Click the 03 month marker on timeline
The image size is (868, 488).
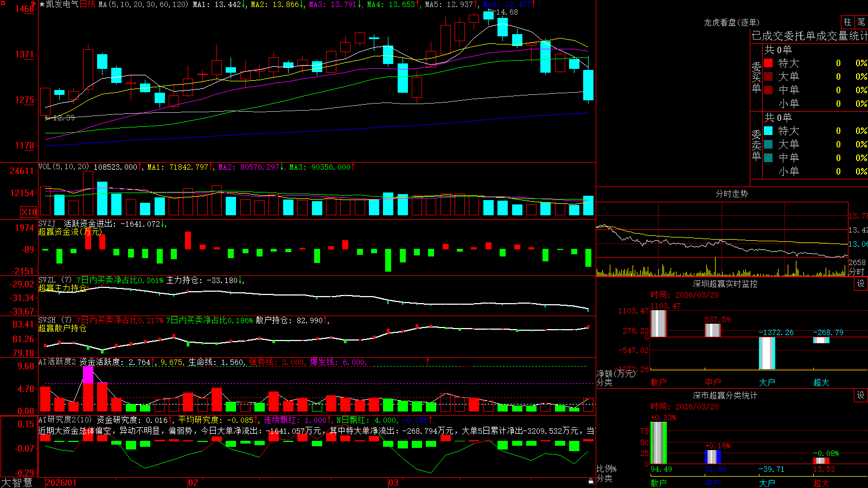pos(393,483)
